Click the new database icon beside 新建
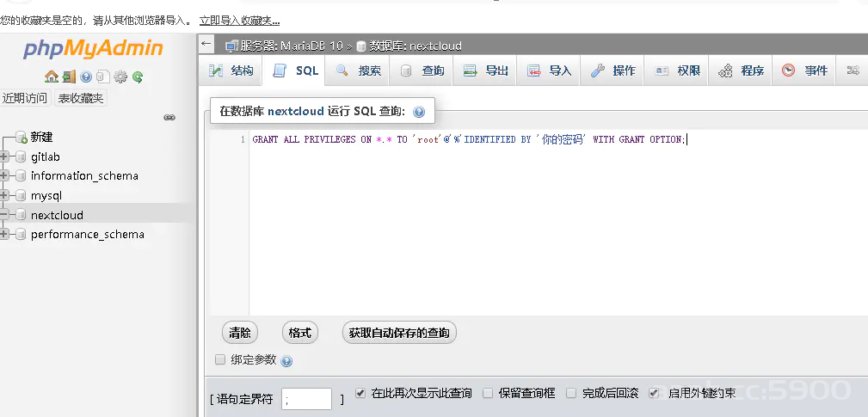The height and width of the screenshot is (417, 868). click(21, 138)
